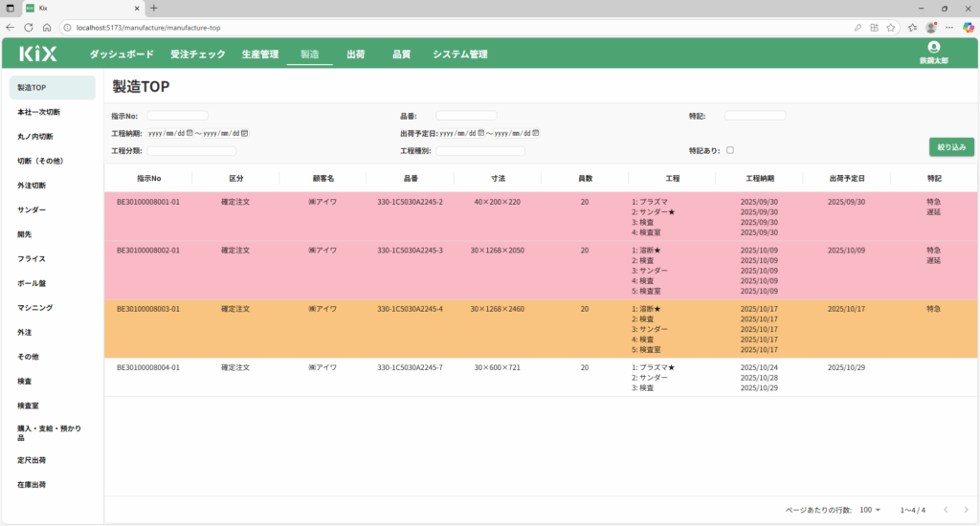980x526 pixels.
Task: Click the user account avatar icon
Action: coord(934,47)
